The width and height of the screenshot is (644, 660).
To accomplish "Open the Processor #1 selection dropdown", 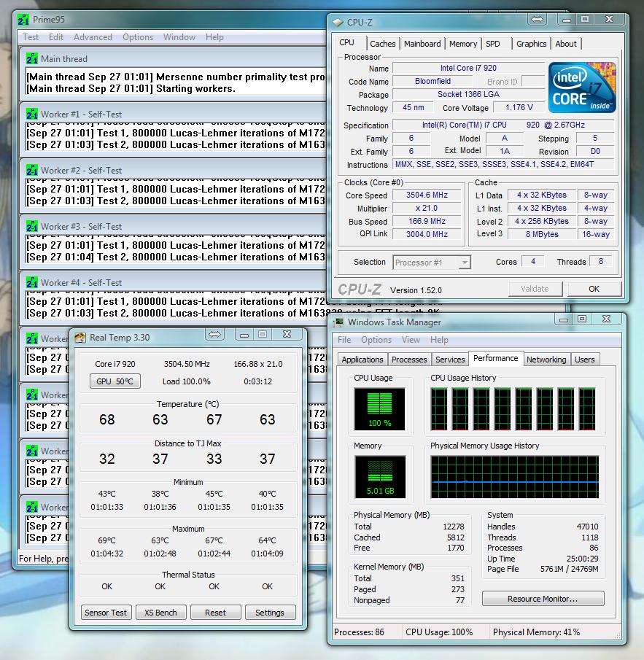I will pos(432,263).
